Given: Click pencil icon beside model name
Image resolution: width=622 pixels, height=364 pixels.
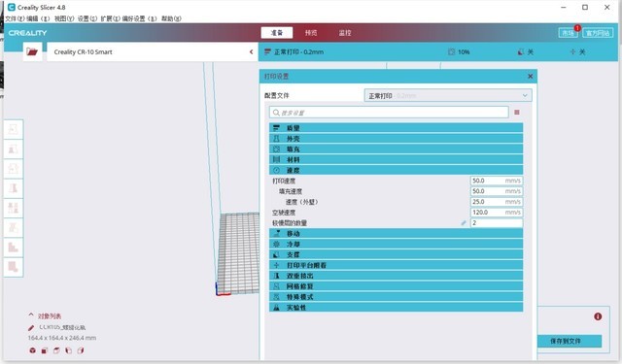Looking at the screenshot, I should (31, 327).
